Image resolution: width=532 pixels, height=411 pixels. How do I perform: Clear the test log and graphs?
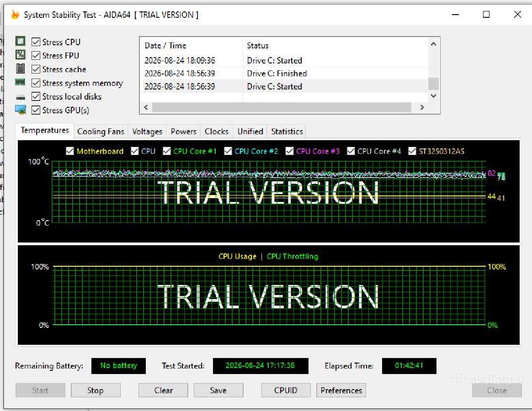point(163,390)
